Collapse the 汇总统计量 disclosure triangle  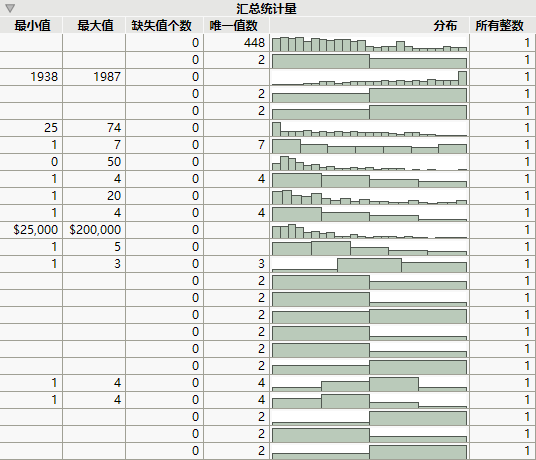click(10, 8)
